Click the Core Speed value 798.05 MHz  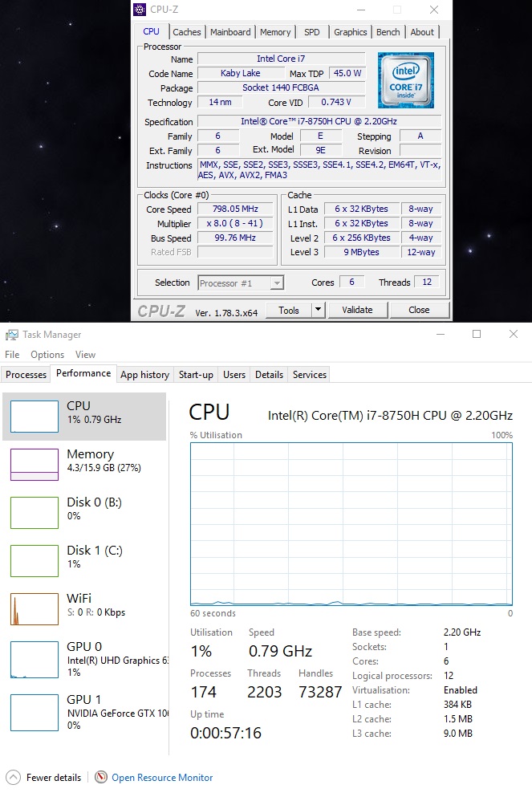click(x=235, y=209)
